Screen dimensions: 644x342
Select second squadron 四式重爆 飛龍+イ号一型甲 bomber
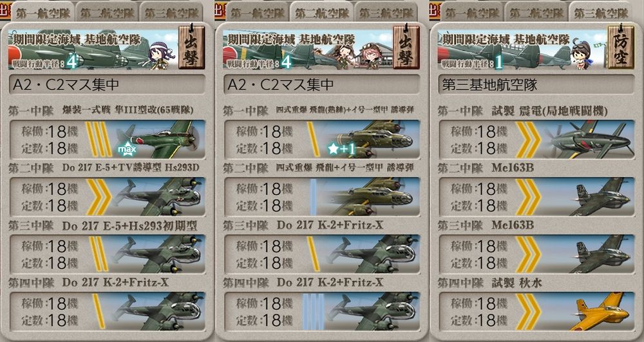click(x=321, y=196)
